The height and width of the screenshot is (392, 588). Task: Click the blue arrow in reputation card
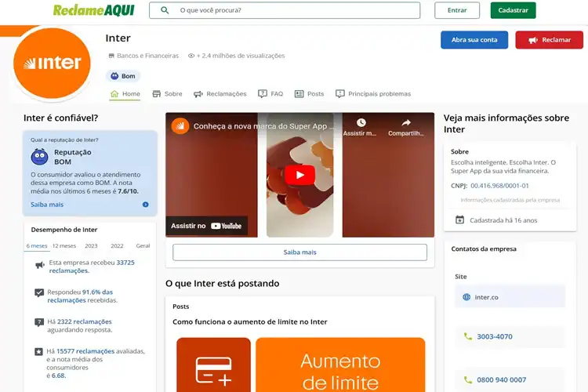pos(146,205)
